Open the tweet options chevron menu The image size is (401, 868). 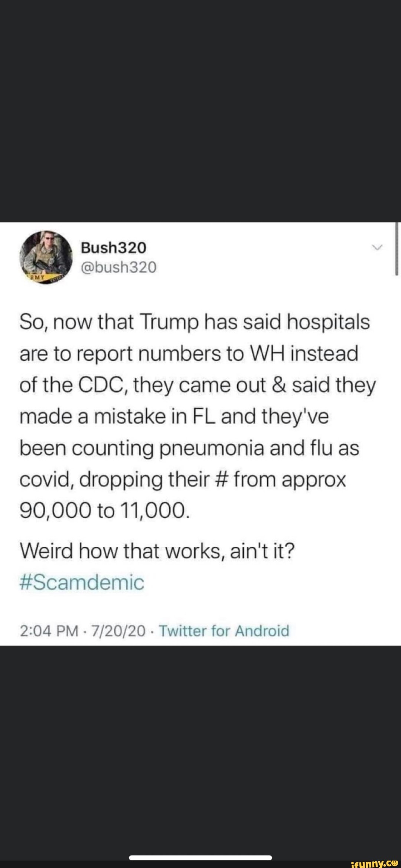[377, 248]
